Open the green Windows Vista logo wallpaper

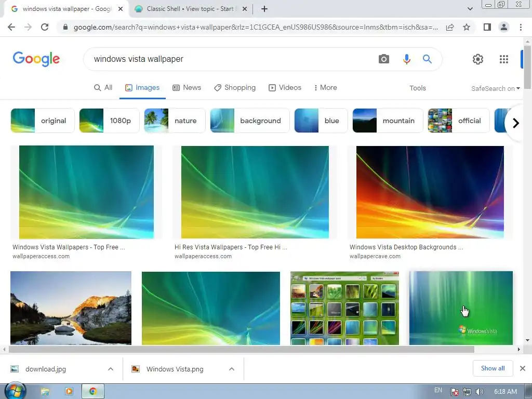pos(461,308)
